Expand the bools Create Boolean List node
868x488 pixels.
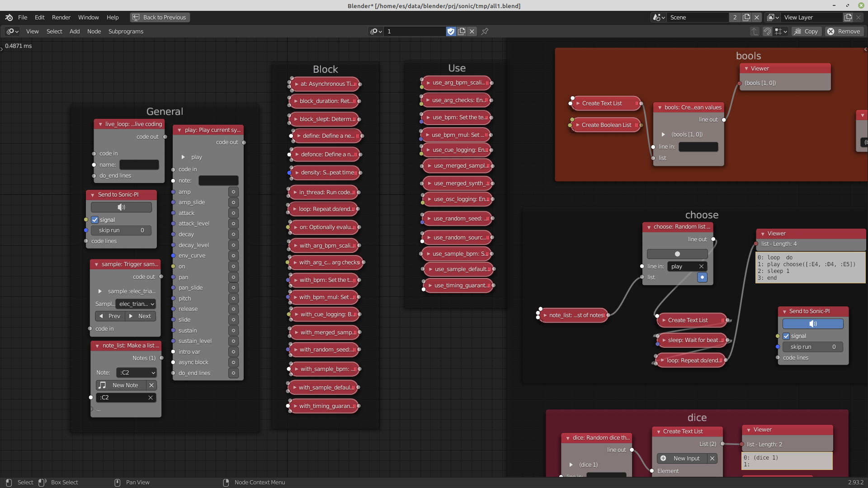click(577, 125)
